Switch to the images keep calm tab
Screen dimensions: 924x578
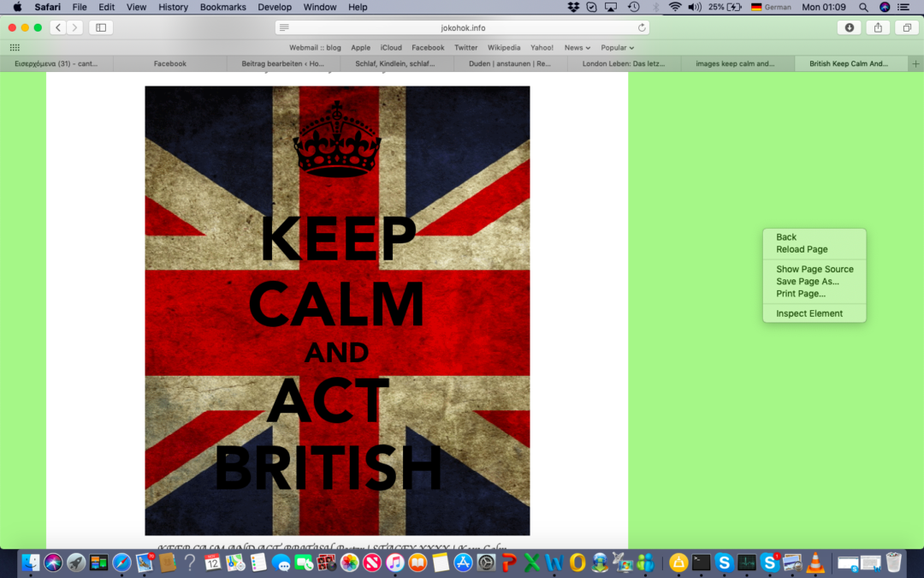pos(736,63)
